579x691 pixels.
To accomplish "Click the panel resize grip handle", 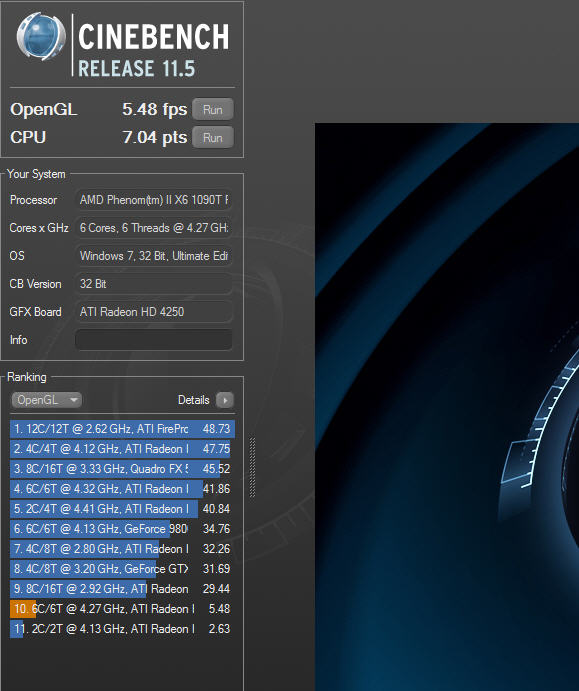I will point(252,467).
